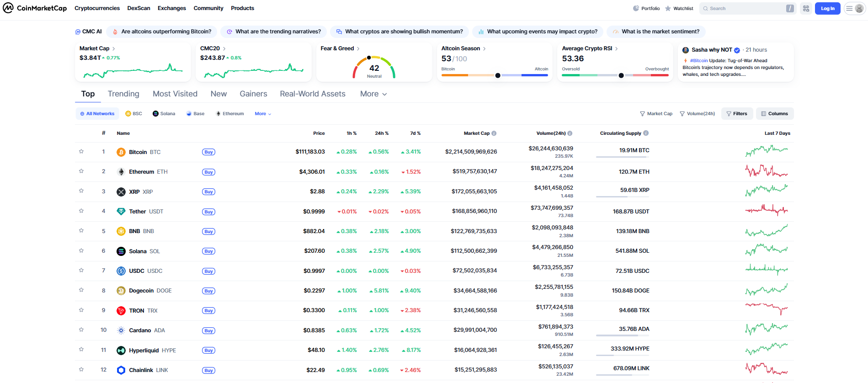Click the Market Cap info icon
868x383 pixels.
pos(494,133)
